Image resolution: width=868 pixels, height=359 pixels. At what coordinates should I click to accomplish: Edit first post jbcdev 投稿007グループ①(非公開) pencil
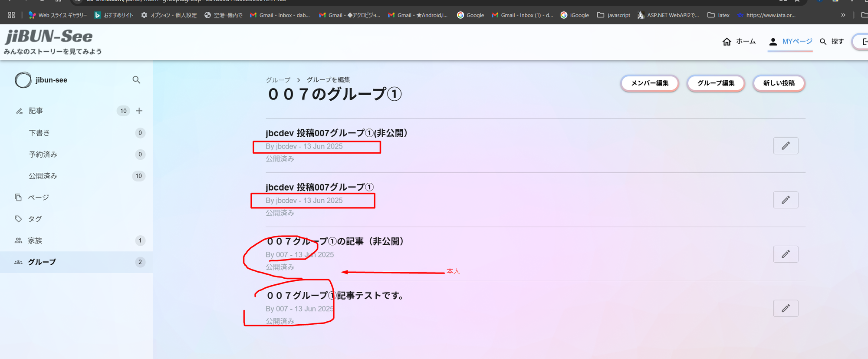click(x=785, y=146)
